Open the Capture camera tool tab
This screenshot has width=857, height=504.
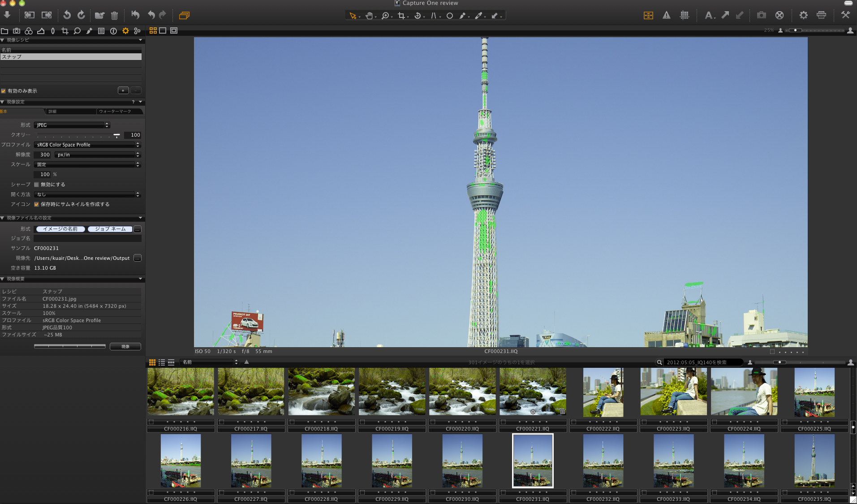click(x=17, y=31)
